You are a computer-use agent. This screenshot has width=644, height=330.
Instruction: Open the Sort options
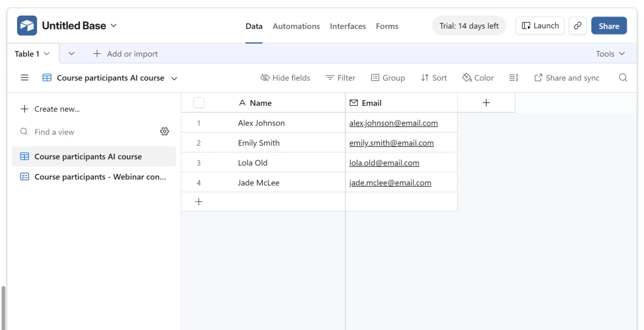coord(434,78)
